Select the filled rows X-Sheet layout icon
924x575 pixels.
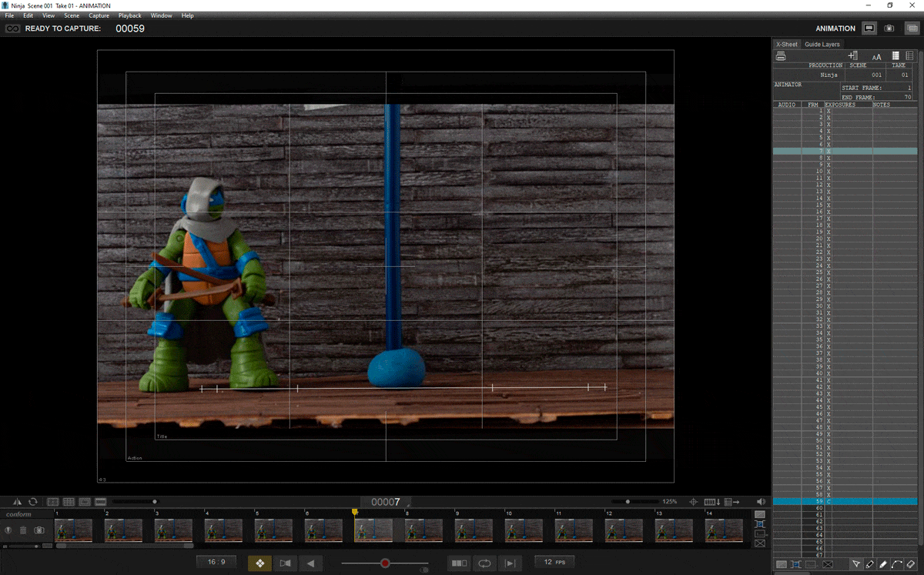[896, 56]
